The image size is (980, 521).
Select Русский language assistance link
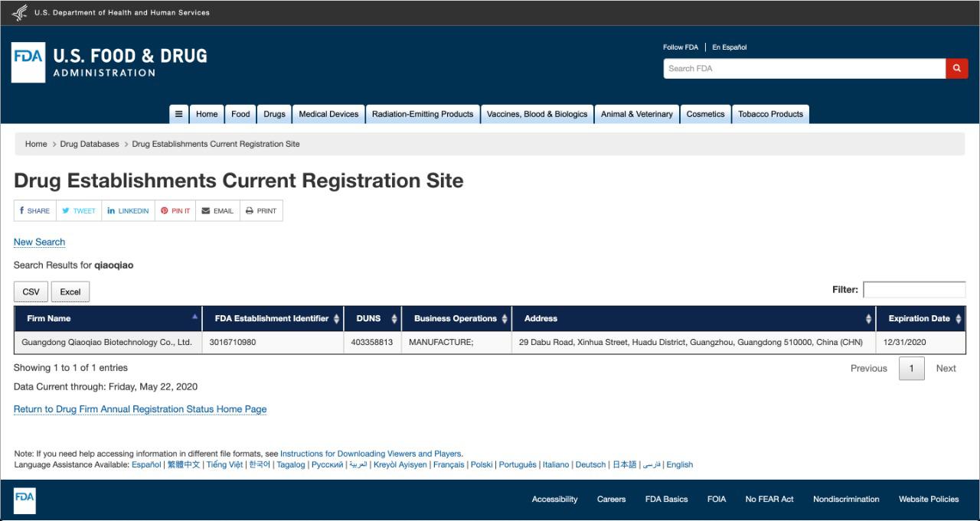pos(327,464)
